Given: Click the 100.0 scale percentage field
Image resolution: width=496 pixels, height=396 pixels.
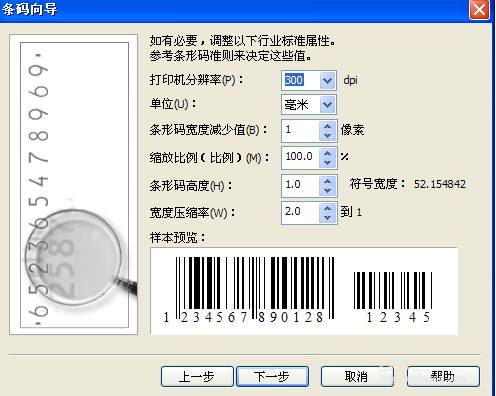Looking at the screenshot, I should coord(301,158).
